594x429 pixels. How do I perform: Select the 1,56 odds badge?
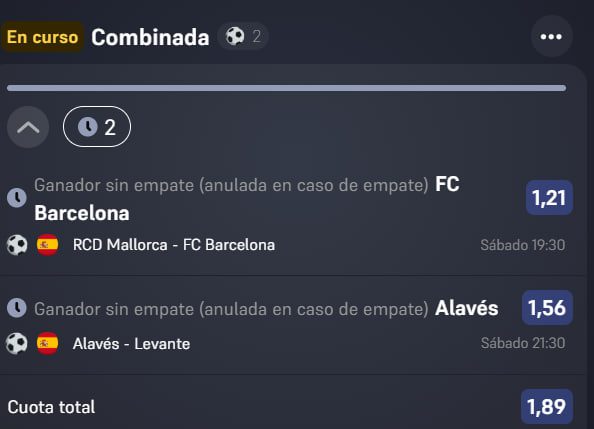coord(547,307)
